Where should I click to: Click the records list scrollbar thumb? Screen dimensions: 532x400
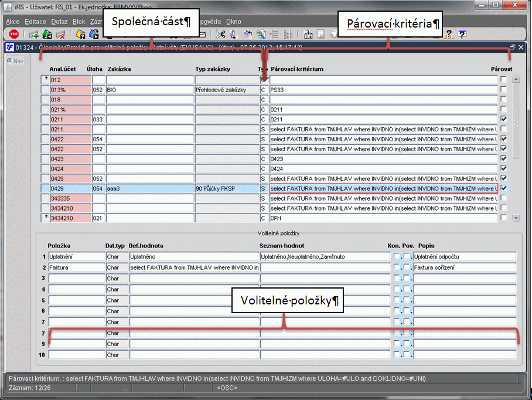pyautogui.click(x=516, y=121)
